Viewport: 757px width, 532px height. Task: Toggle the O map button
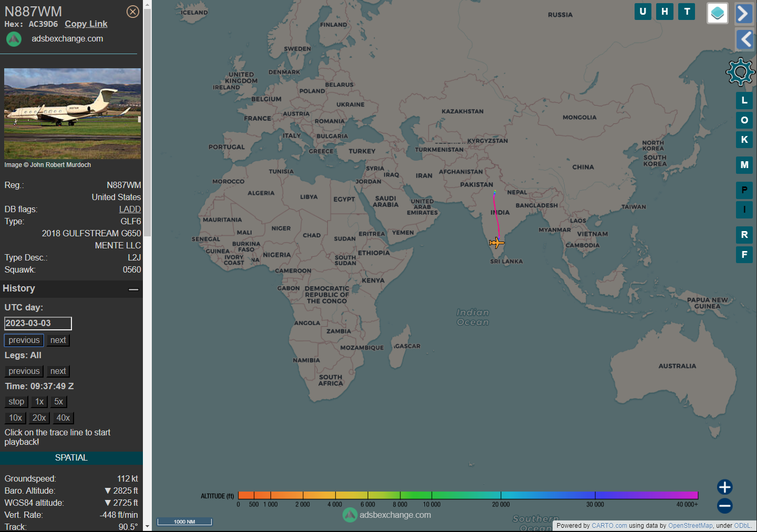tap(744, 120)
